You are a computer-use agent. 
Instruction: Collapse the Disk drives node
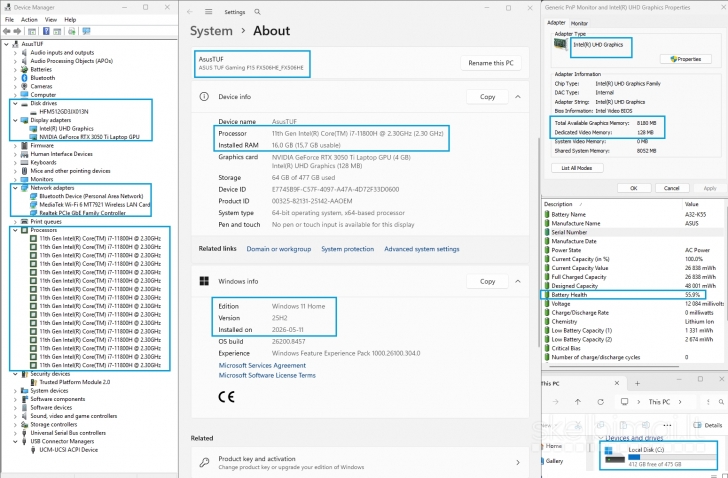coord(15,103)
